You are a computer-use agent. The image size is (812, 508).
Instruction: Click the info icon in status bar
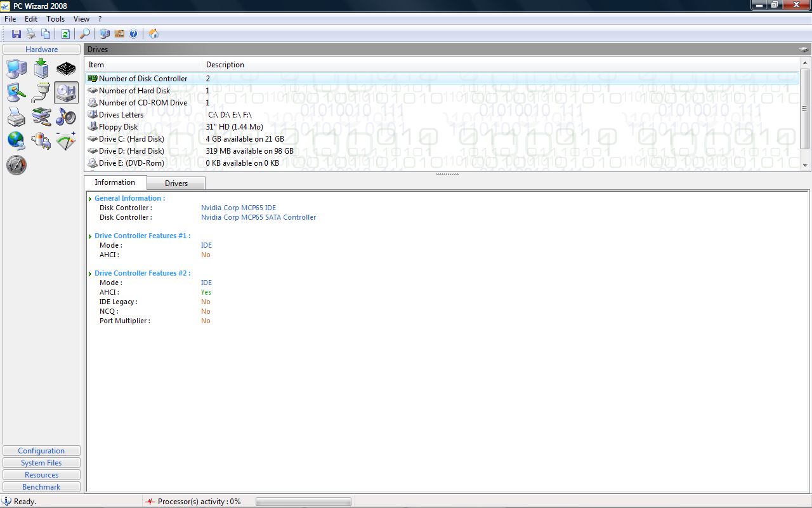click(x=7, y=501)
